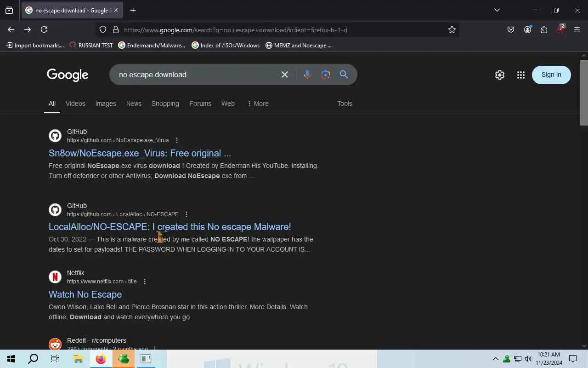
Task: Open the Google apps grid
Action: 520,75
